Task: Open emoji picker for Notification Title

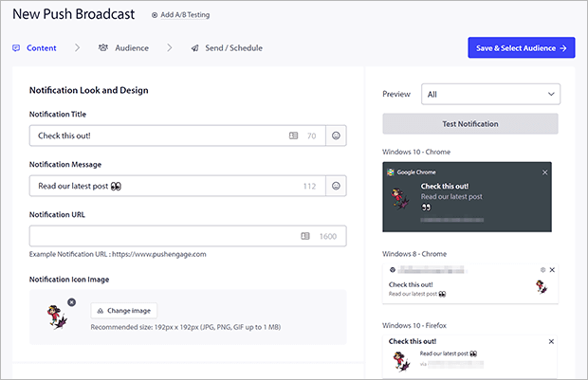Action: [x=336, y=136]
